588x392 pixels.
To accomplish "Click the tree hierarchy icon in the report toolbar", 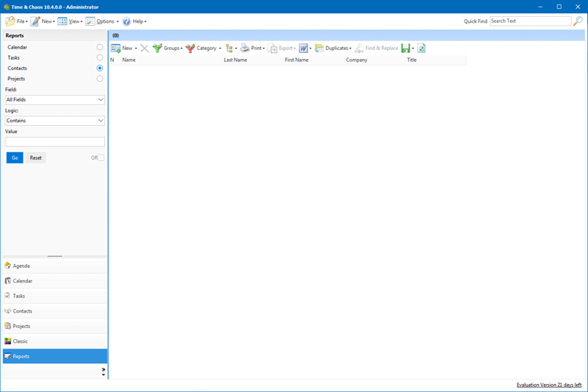I will (x=229, y=48).
